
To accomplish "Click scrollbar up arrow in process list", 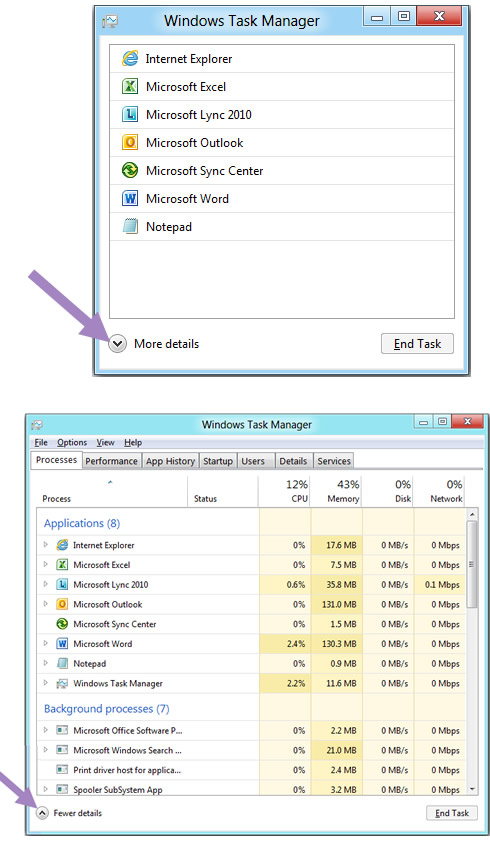I will pyautogui.click(x=472, y=515).
